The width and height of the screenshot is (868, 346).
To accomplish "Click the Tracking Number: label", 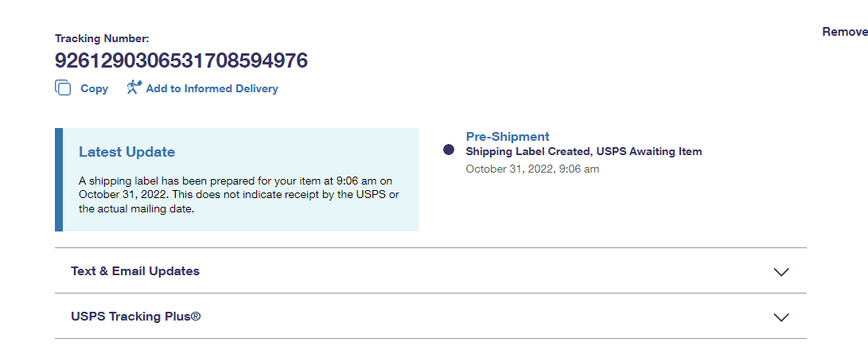I will tap(102, 38).
